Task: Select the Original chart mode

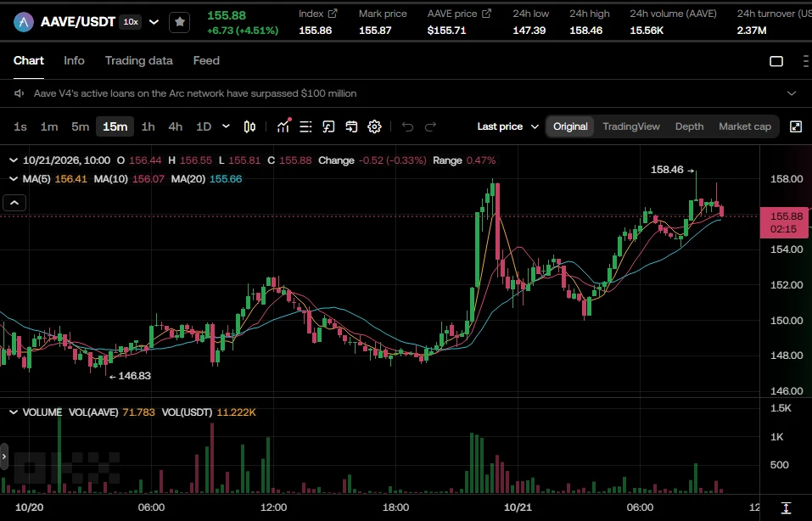Action: click(570, 126)
